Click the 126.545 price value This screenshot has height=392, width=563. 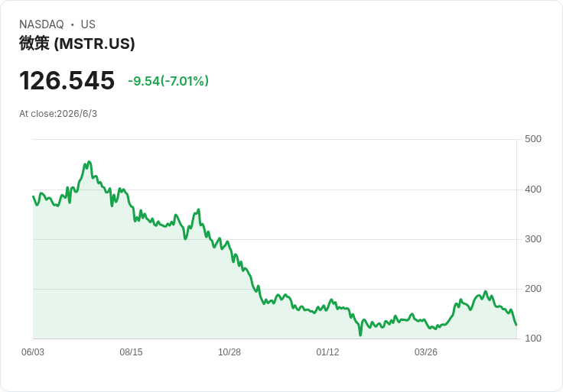click(67, 80)
